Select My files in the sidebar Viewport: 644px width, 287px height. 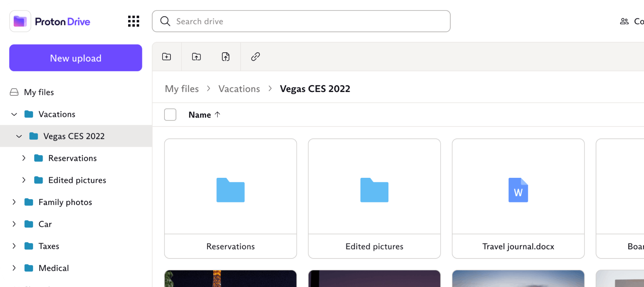coord(39,92)
